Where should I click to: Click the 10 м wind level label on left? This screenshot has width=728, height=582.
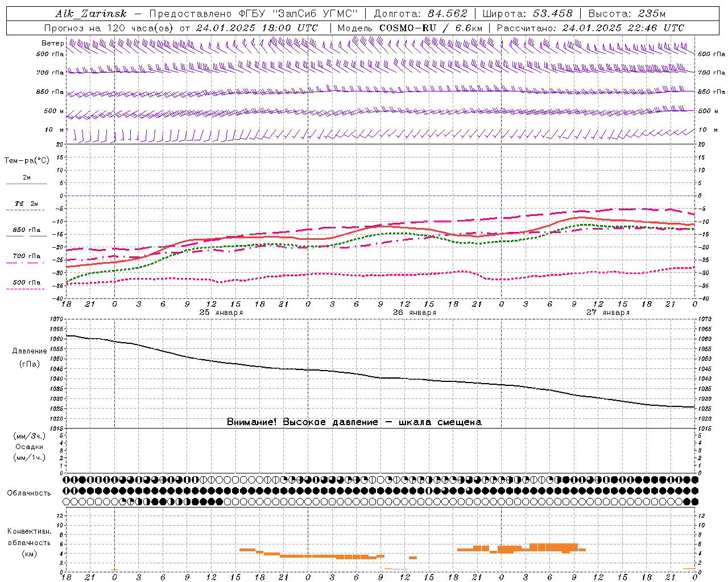point(55,130)
